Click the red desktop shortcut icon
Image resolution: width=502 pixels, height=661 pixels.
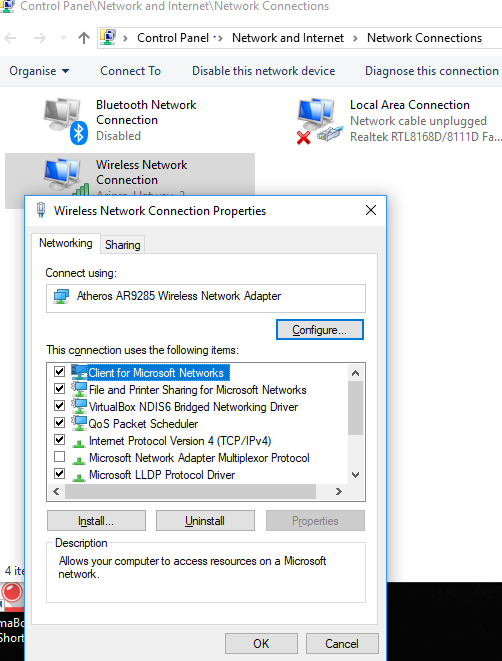(x=12, y=595)
